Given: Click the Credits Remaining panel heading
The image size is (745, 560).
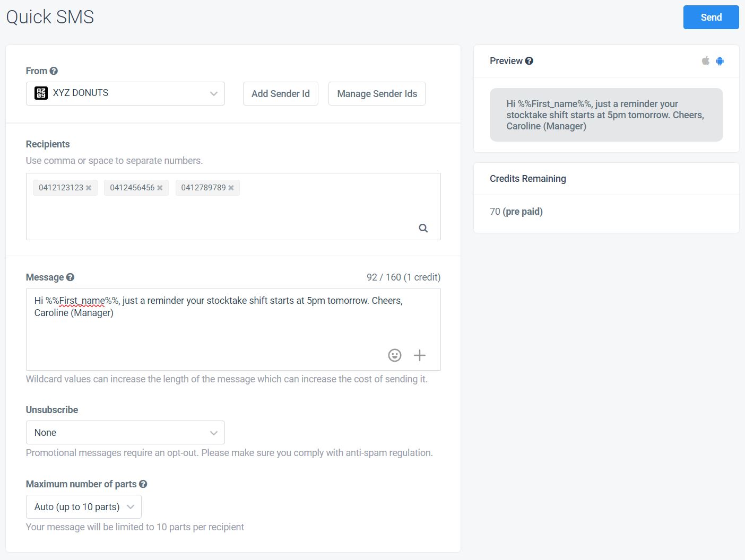Looking at the screenshot, I should pos(527,178).
